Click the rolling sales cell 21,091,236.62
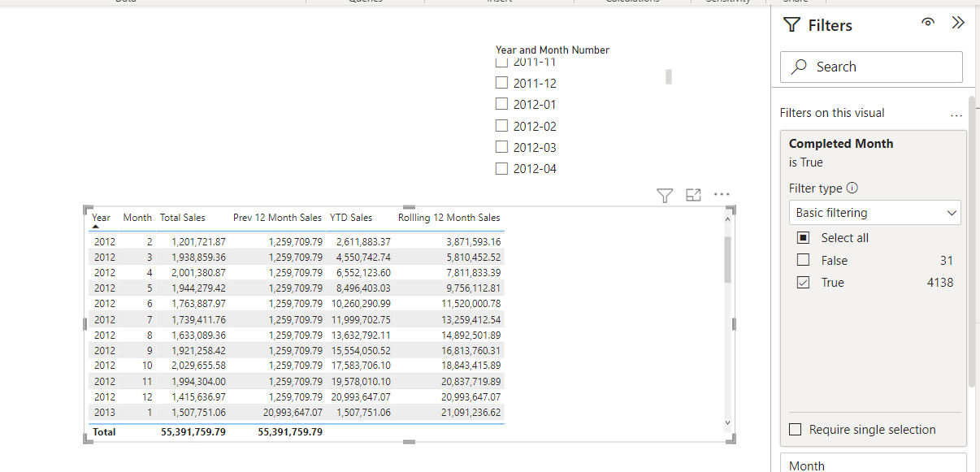980x472 pixels. click(x=471, y=413)
